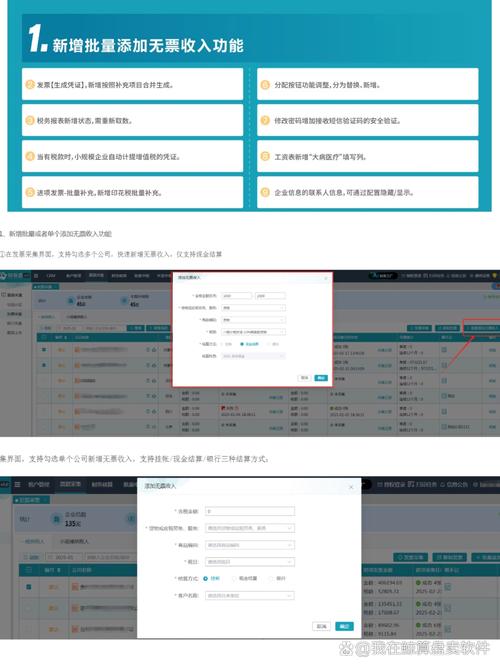Image resolution: width=500 pixels, height=667 pixels.
Task: Toggle the table header select-all checkbox in upper screenshot
Action: point(44,337)
